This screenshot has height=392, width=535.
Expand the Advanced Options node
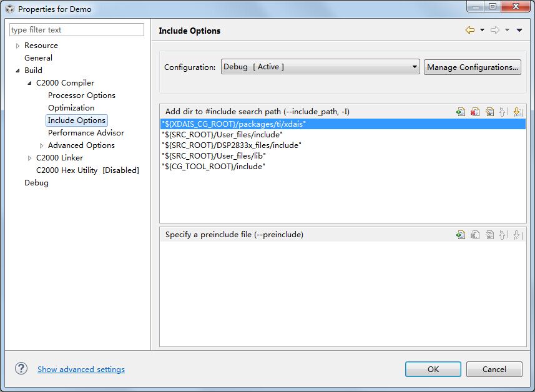click(41, 145)
